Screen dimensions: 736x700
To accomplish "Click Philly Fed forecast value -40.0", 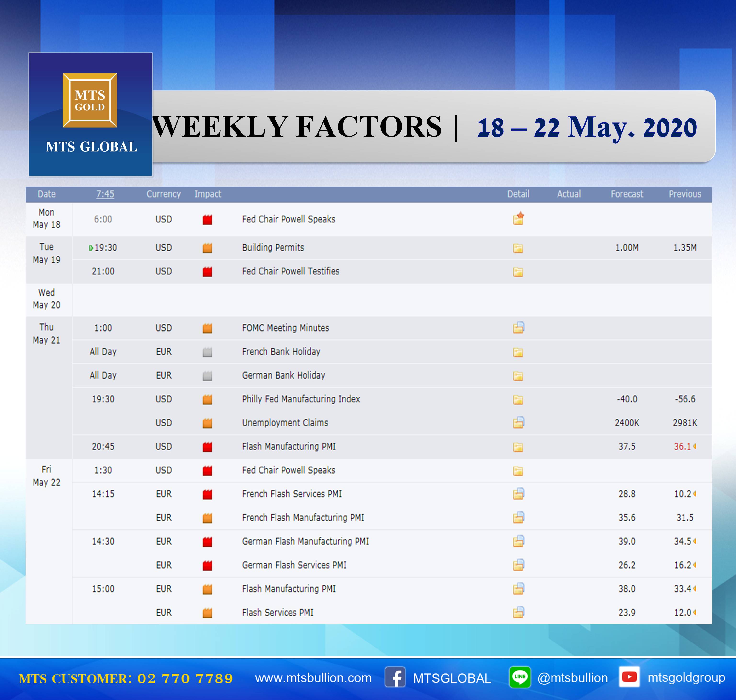I will 627,399.
